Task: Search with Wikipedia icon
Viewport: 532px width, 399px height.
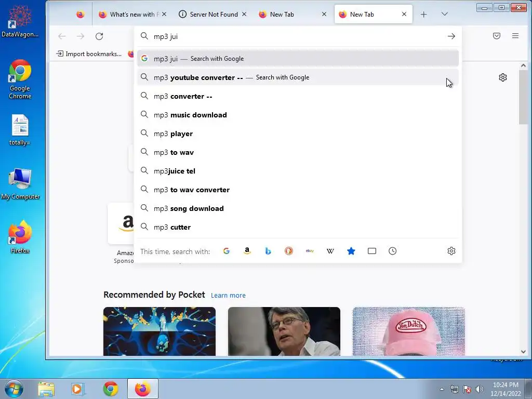Action: point(330,251)
